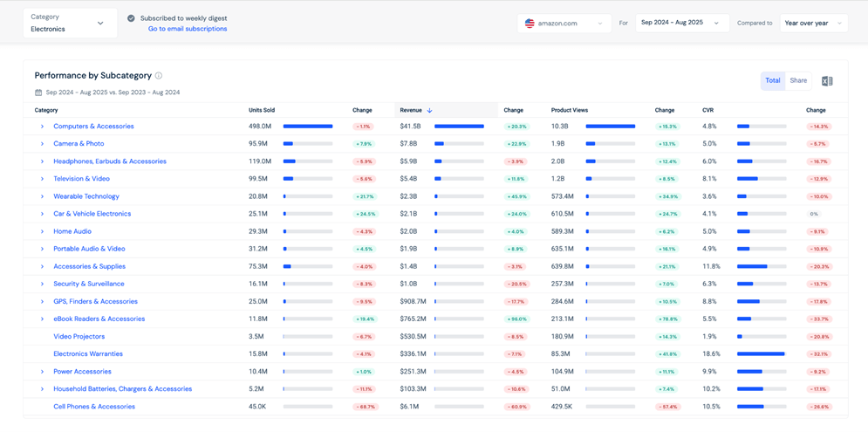
Task: Expand the Car & Vehicle Electronics row
Action: tap(42, 214)
